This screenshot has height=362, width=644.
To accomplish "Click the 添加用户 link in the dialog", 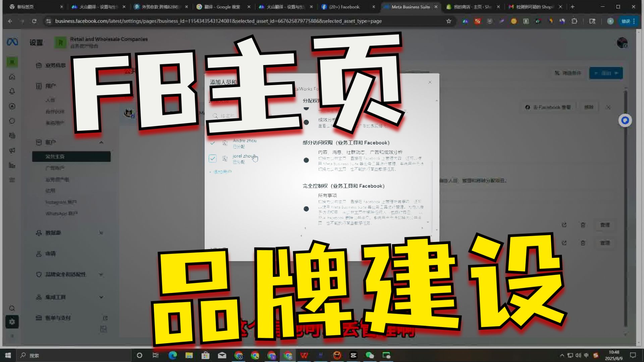I will 220,172.
